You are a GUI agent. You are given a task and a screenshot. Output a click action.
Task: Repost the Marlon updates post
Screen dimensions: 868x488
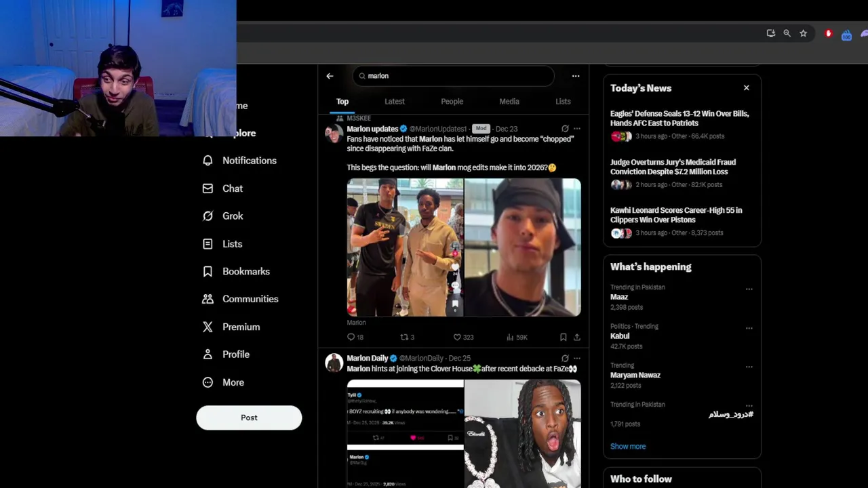tap(407, 337)
